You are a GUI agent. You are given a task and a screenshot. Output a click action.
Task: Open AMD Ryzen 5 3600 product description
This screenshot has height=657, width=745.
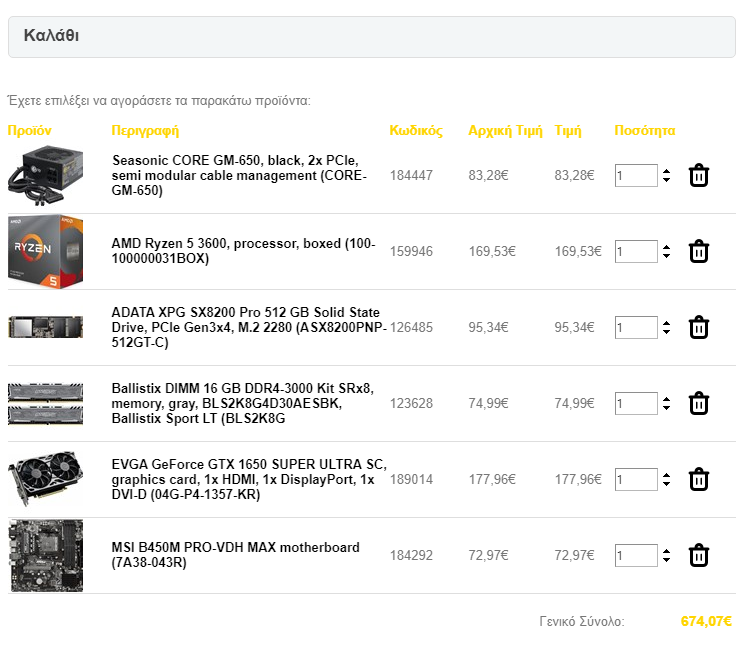pos(243,251)
